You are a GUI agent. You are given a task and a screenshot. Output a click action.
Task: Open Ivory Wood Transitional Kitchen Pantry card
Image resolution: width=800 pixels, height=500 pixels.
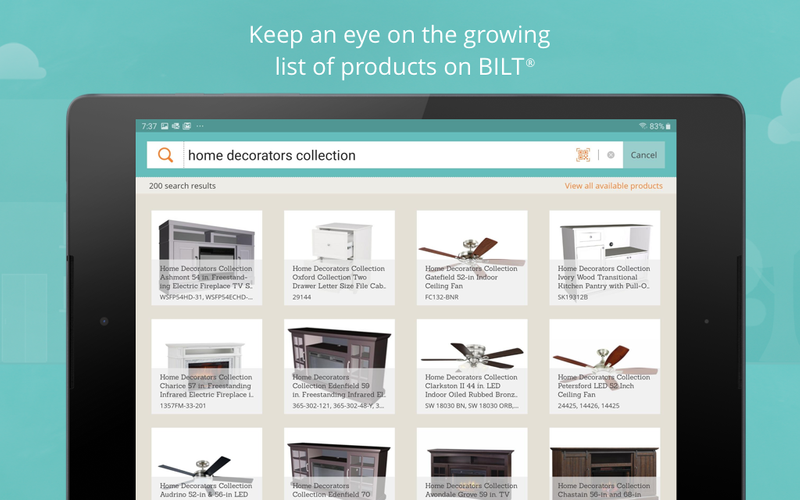[605, 258]
